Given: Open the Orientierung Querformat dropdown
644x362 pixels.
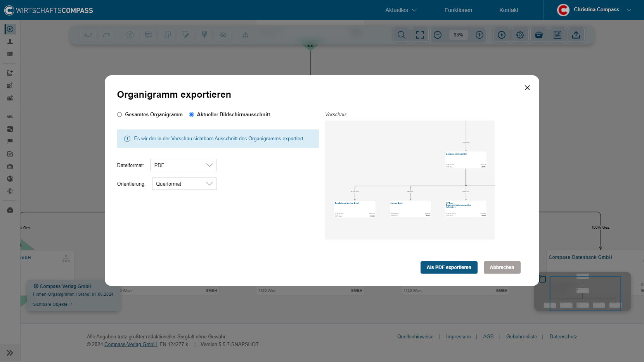Looking at the screenshot, I should [184, 184].
